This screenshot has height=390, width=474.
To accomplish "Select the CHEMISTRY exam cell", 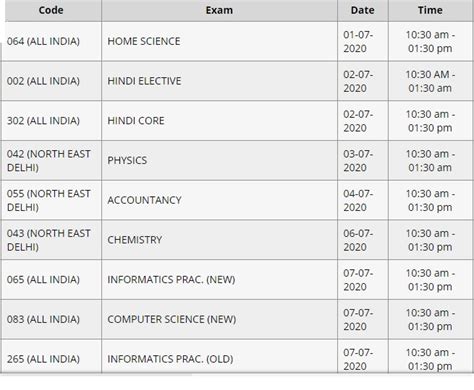I will coord(219,240).
